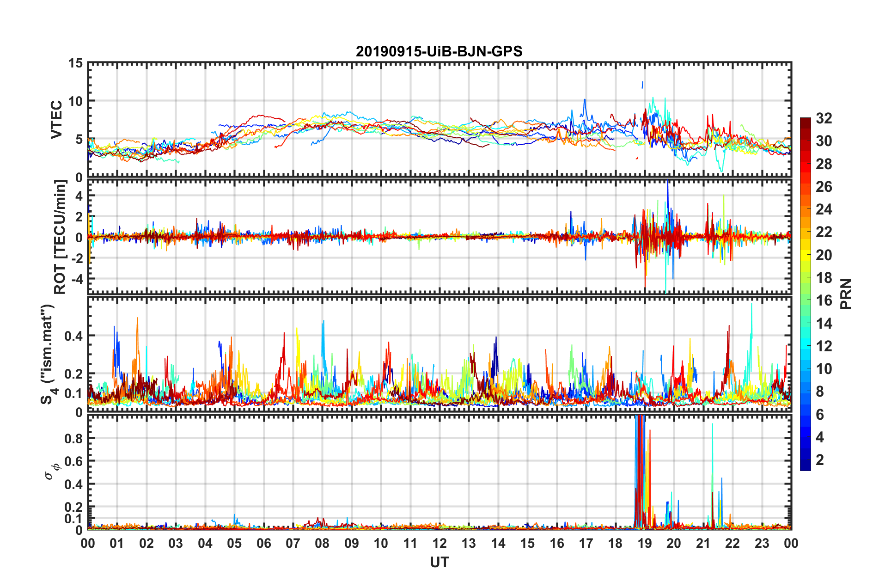Screen dimensions: 879x588
Task: Click x-axis tick label 12
Action: 439,543
